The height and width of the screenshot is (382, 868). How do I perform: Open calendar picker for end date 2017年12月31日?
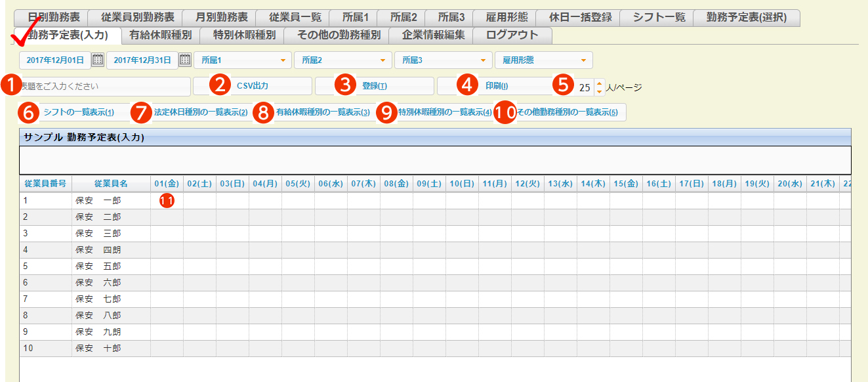pos(185,60)
